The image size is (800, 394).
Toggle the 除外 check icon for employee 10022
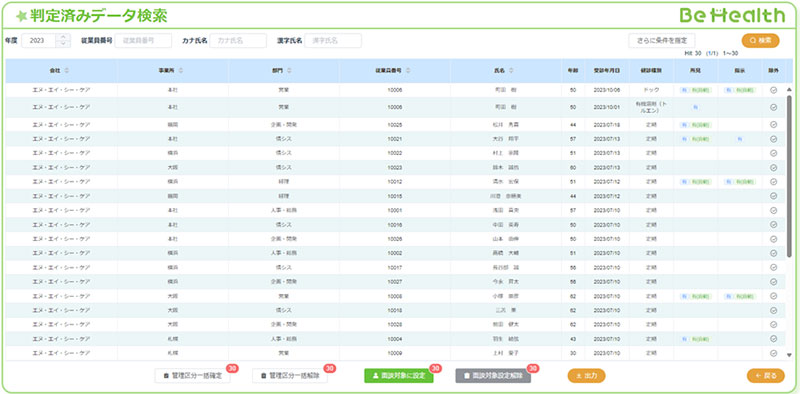tap(773, 153)
